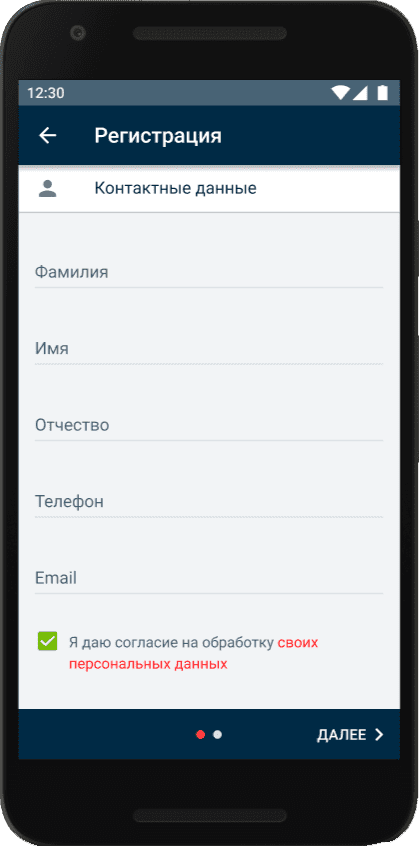
Task: Focus the Отчество input field
Action: tap(209, 425)
